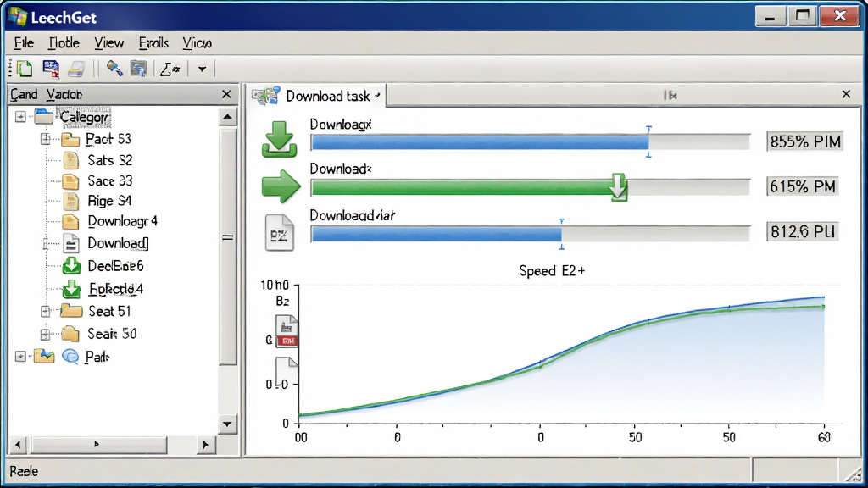Open the File menu
This screenshot has height=488, width=868.
click(x=24, y=43)
